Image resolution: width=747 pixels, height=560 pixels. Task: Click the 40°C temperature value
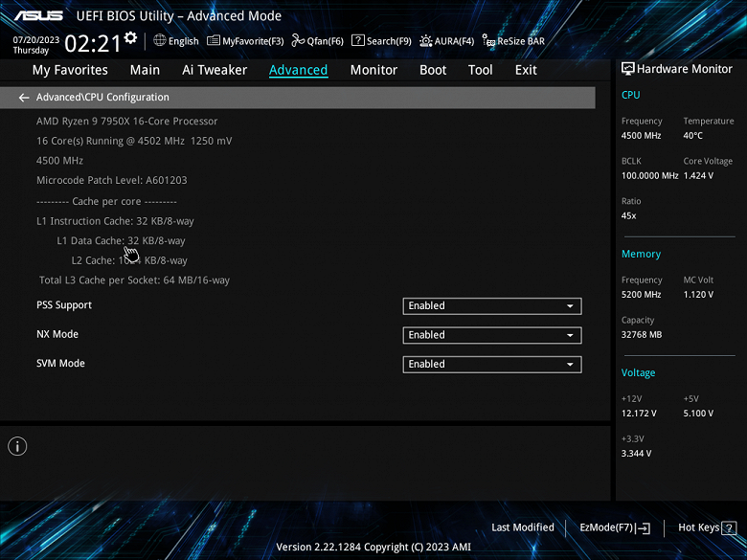[692, 136]
